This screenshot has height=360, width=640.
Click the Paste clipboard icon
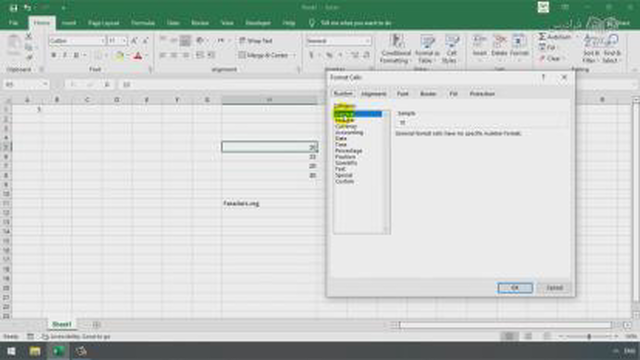coord(13,43)
